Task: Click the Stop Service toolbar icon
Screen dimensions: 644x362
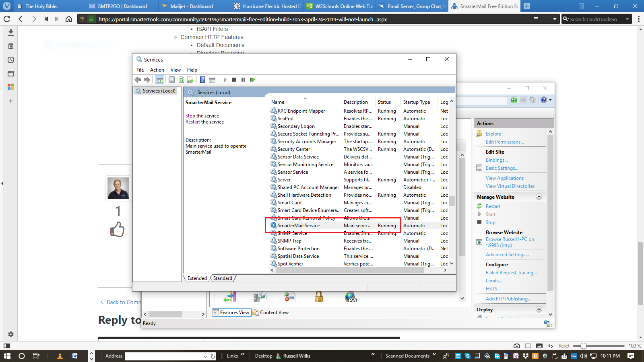Action: [234, 80]
